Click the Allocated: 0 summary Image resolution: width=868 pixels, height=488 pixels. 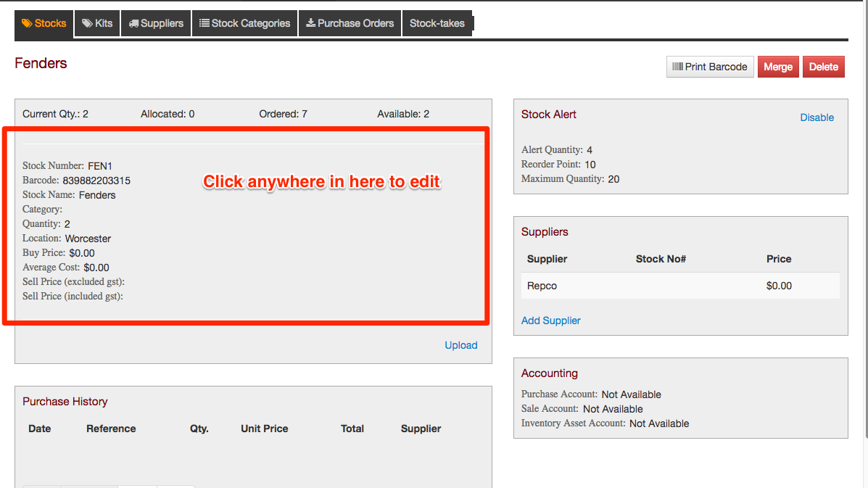[x=168, y=114]
